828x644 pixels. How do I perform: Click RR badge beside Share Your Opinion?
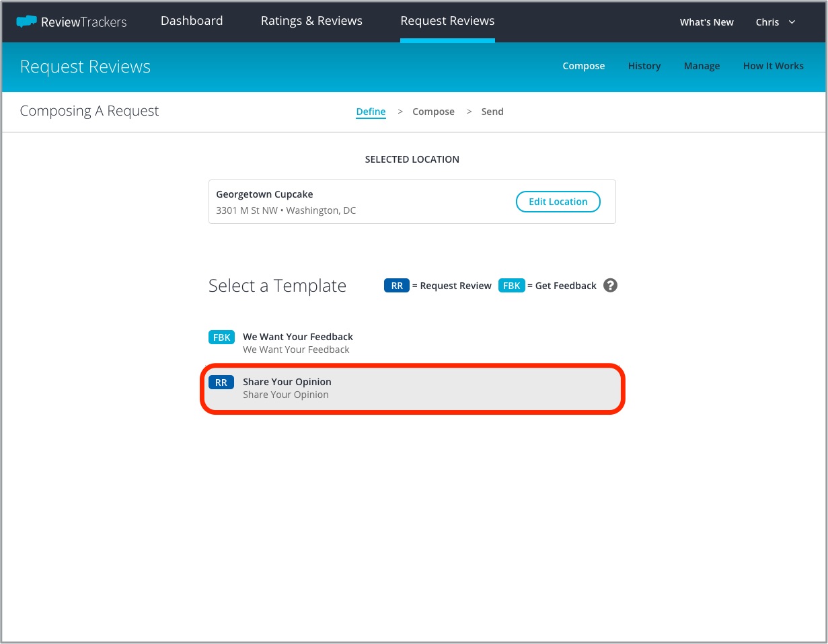point(221,383)
